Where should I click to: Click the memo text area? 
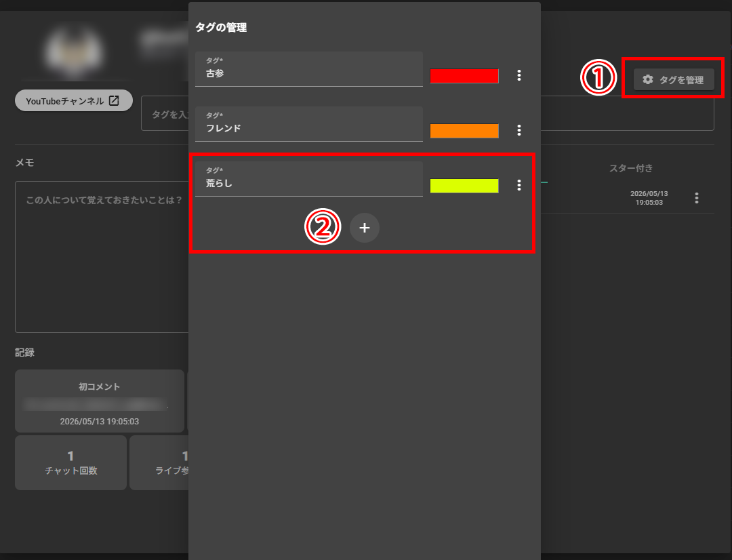(102, 257)
